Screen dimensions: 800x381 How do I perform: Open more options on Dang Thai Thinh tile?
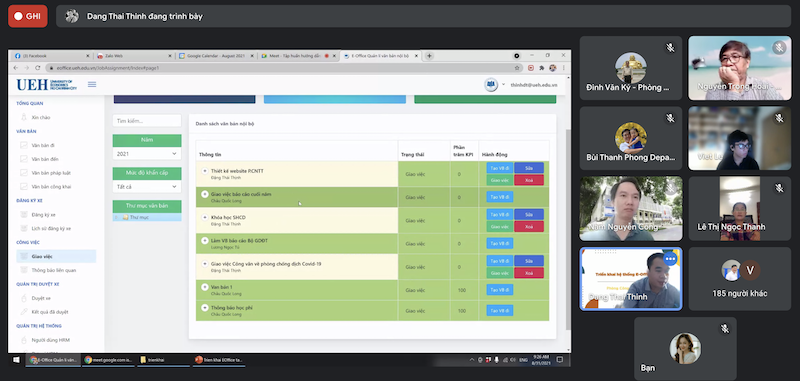pyautogui.click(x=670, y=259)
